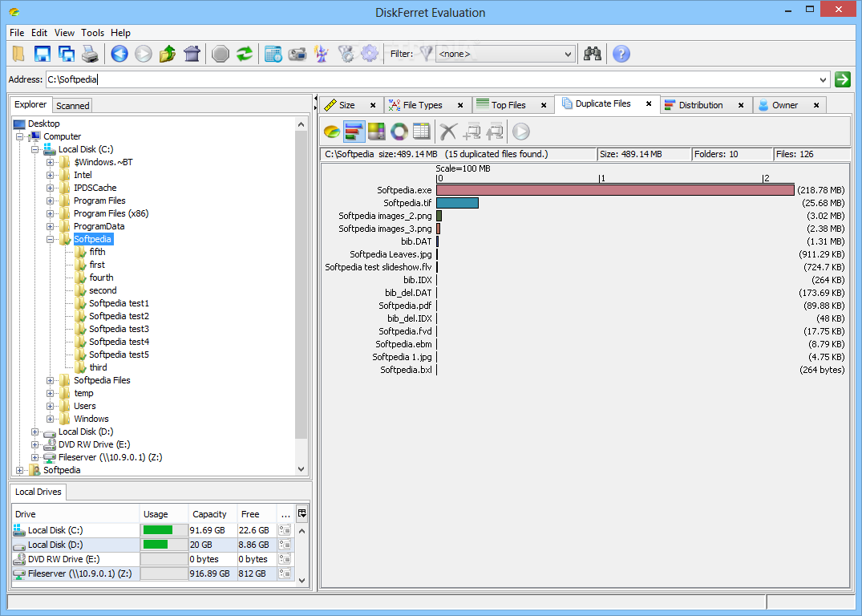The image size is (862, 616).
Task: Click the save (floppy disk) toolbar icon
Action: point(42,54)
